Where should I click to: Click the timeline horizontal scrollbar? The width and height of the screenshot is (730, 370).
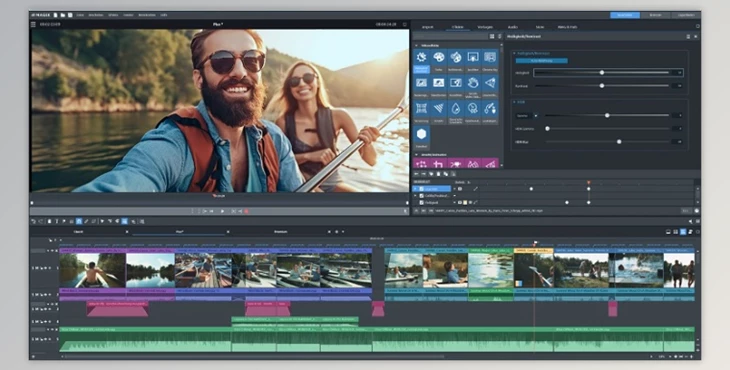point(254,357)
